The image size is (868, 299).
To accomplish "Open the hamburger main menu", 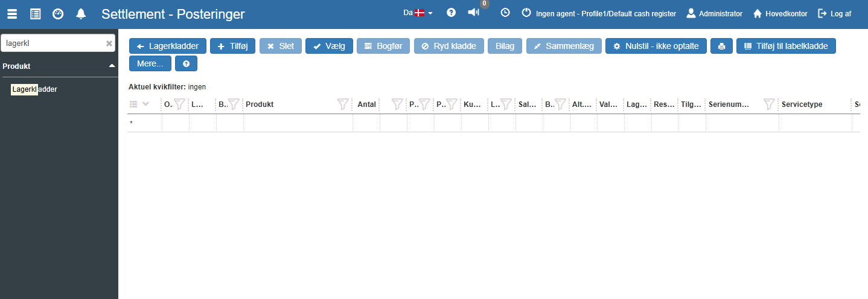I will click(12, 13).
